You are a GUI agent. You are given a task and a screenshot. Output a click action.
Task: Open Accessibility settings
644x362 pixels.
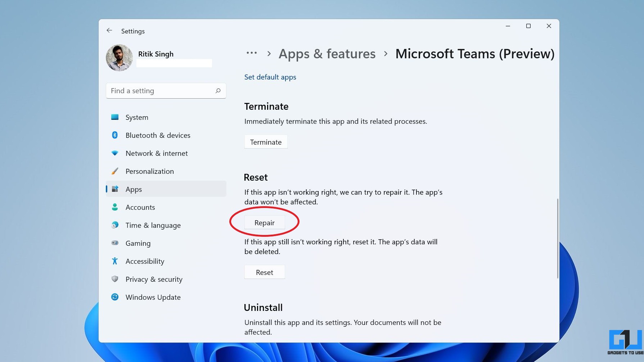coord(114,261)
